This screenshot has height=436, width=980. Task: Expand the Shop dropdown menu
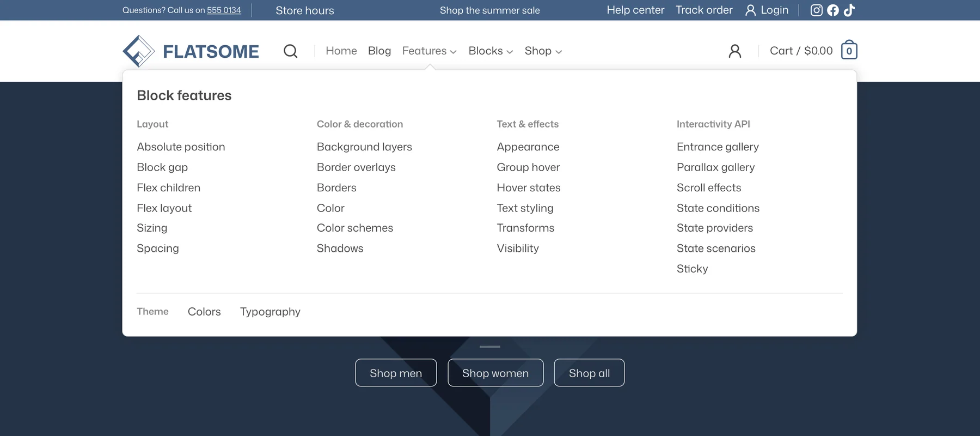tap(543, 51)
